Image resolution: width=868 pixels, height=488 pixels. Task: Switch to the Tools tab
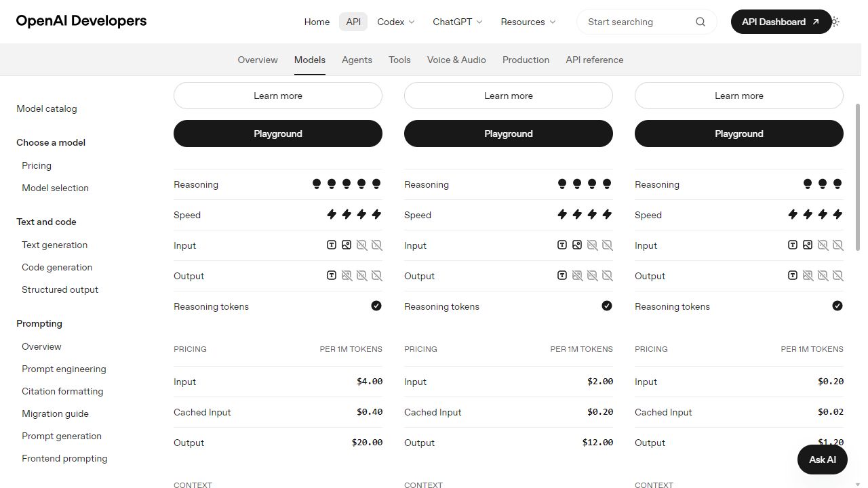tap(399, 60)
